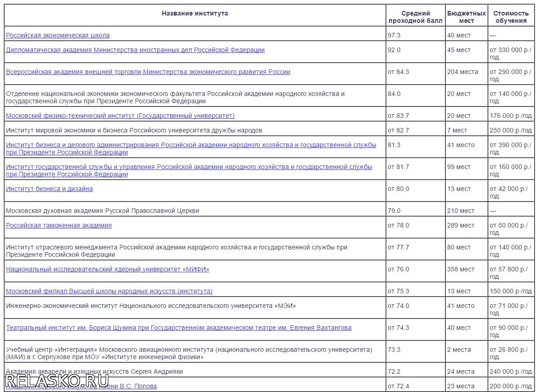Click 'Институт мировой экономики и бизнеса' name

tap(134, 130)
